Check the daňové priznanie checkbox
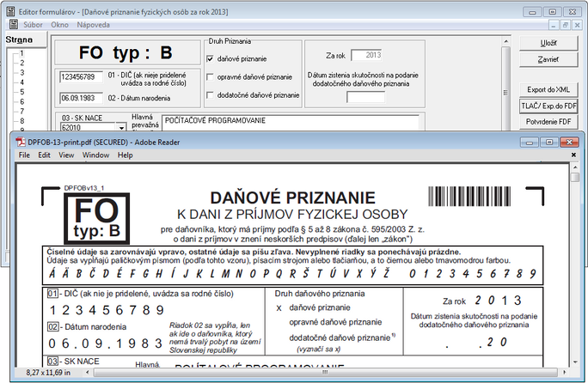 pos(211,59)
